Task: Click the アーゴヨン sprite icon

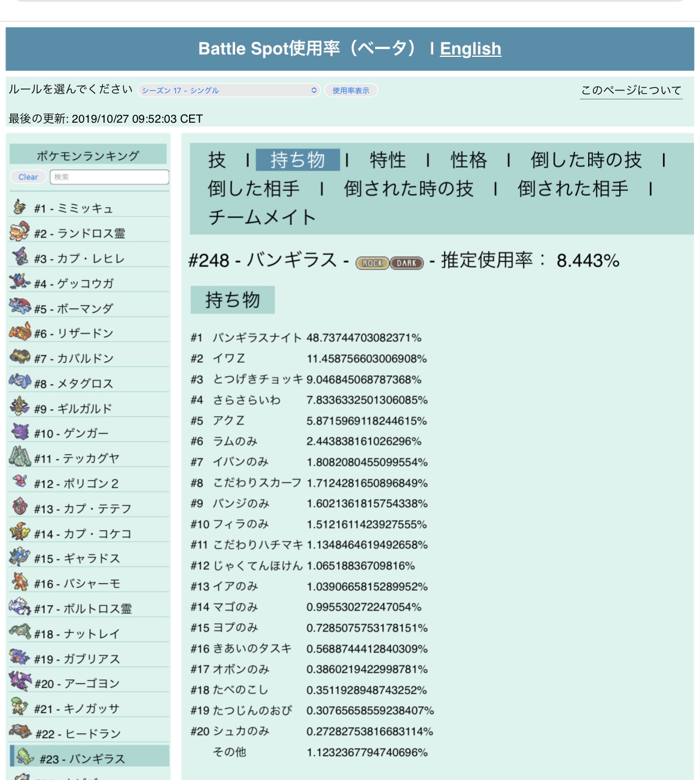Action: pos(20,681)
